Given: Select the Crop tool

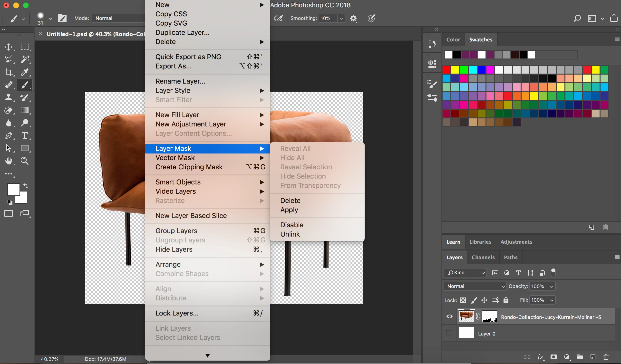Looking at the screenshot, I should (9, 72).
